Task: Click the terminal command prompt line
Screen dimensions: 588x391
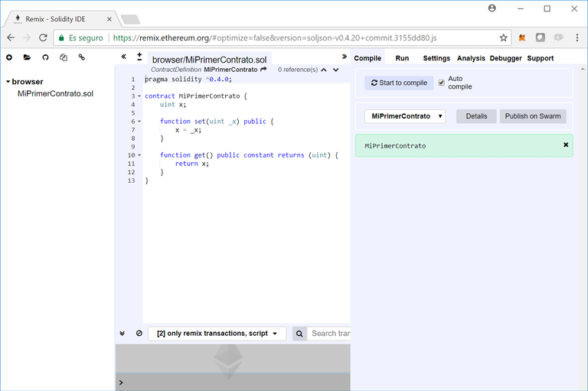Action: pyautogui.click(x=233, y=383)
